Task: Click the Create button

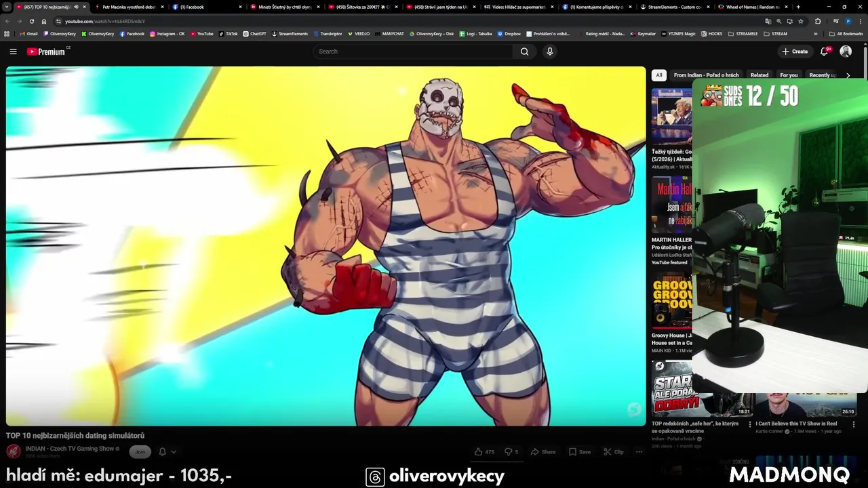Action: (795, 52)
